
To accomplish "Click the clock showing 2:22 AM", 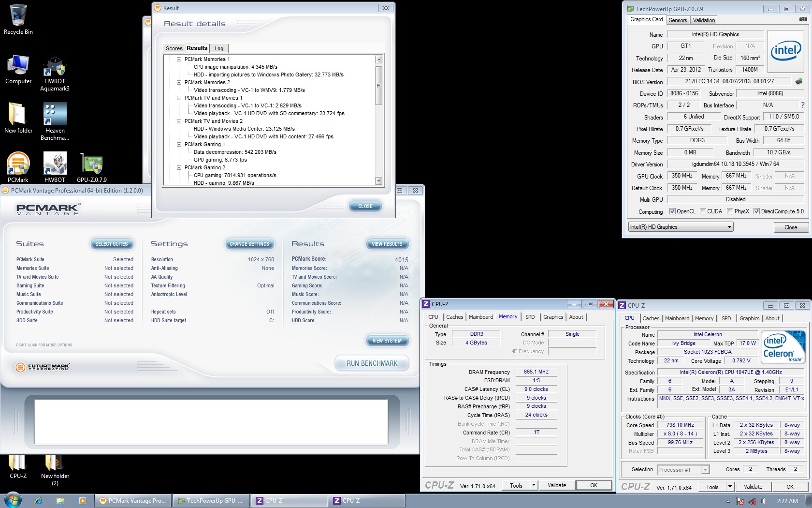I will click(x=787, y=501).
